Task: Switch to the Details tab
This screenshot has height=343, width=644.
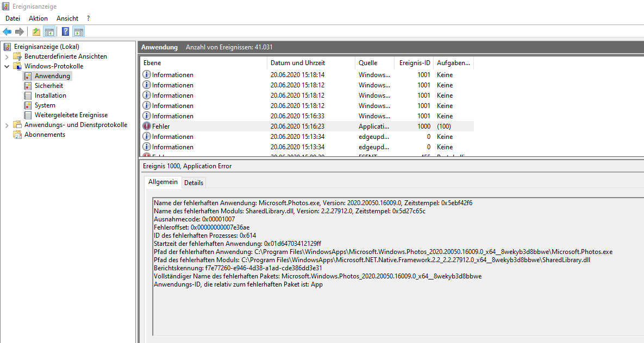Action: click(193, 183)
